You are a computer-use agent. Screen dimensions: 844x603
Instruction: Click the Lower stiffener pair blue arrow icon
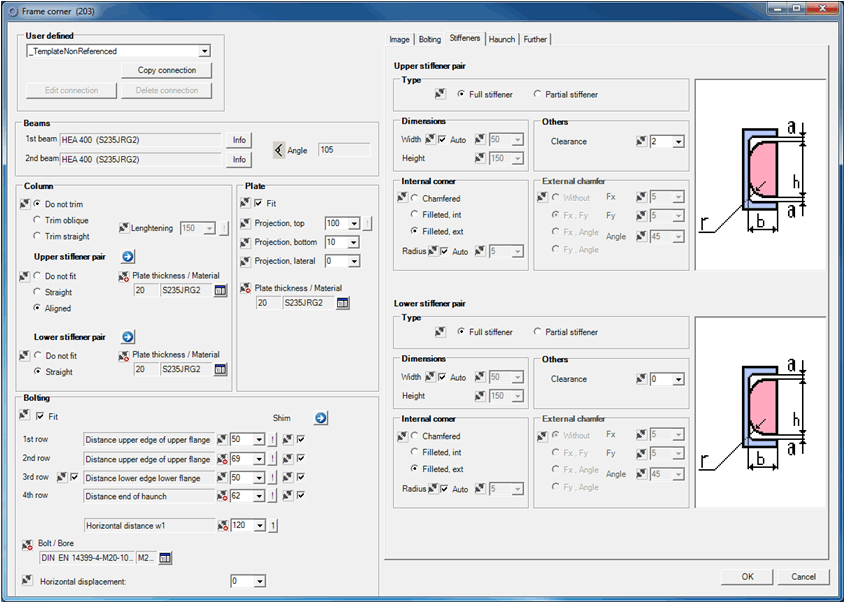click(x=129, y=337)
